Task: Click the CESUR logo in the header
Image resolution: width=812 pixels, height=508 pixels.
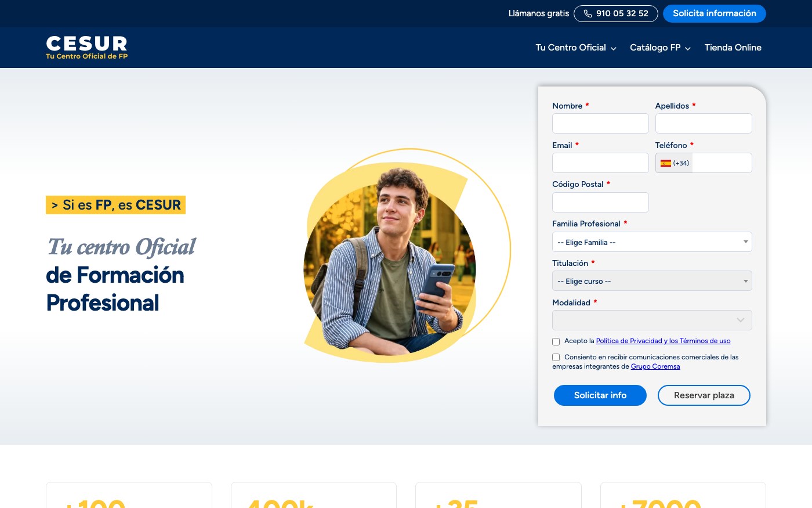Action: 87,48
